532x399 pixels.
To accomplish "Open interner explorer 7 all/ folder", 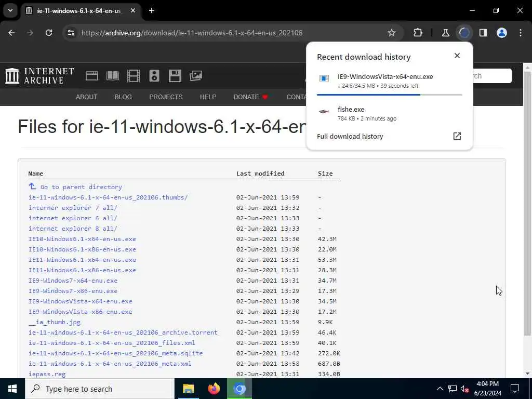I will click(73, 208).
